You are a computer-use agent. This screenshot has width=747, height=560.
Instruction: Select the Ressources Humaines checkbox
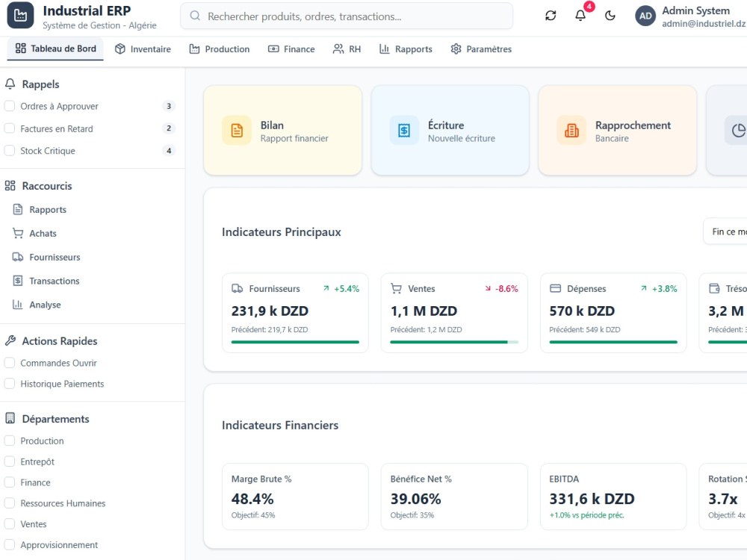click(10, 503)
